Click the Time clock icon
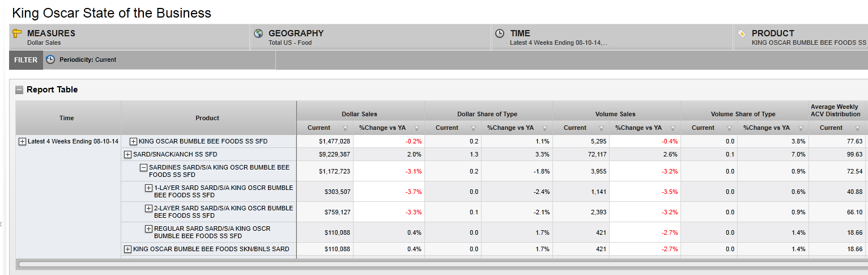This screenshot has width=868, height=275. (x=500, y=33)
